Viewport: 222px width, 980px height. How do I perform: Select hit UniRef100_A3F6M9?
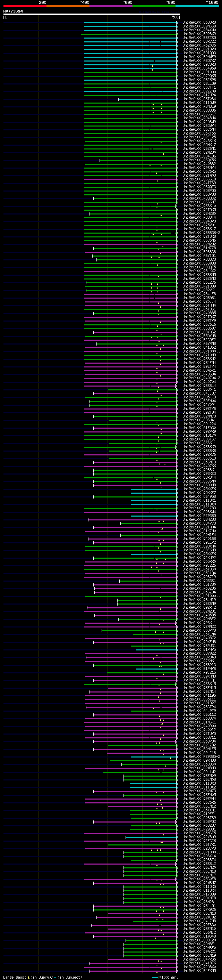pyautogui.click(x=199, y=550)
